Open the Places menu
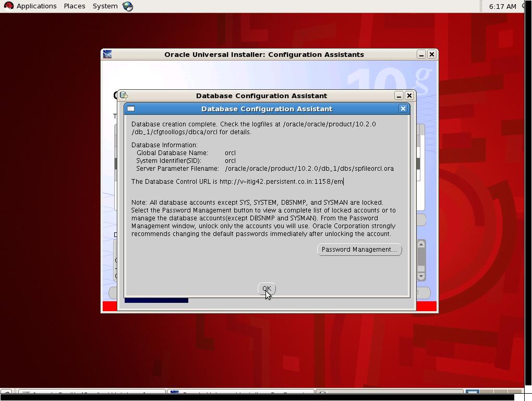The height and width of the screenshot is (401, 532). point(74,6)
